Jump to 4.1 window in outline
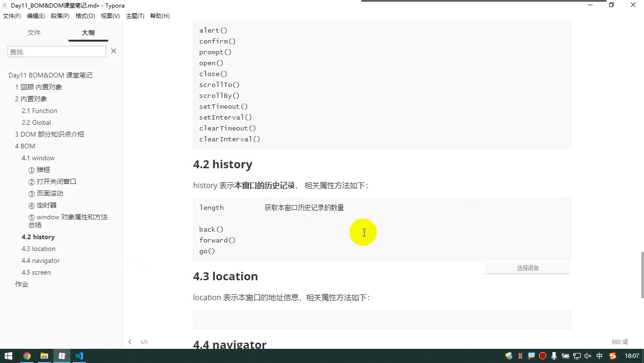644x363 pixels. point(38,158)
